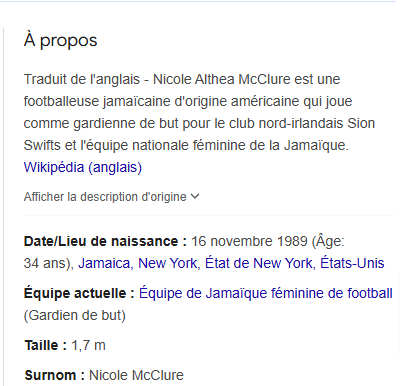Click the chevron icon after description d'origine
The width and height of the screenshot is (400, 386).
click(195, 197)
